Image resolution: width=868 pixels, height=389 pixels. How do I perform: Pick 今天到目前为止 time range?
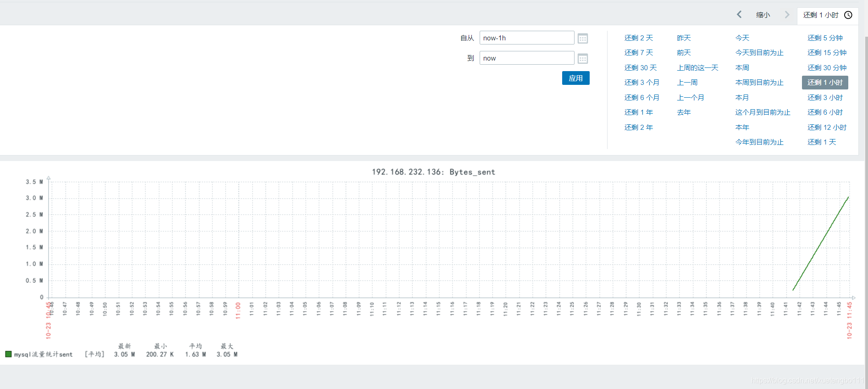[x=759, y=53]
